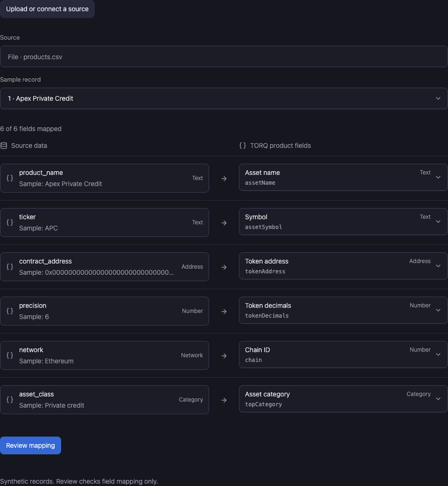The height and width of the screenshot is (486, 448).
Task: Select the product_name source card
Action: 105,178
